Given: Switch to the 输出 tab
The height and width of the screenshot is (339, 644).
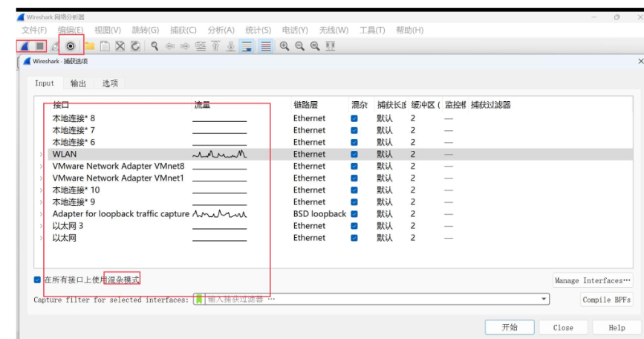Looking at the screenshot, I should (x=78, y=83).
